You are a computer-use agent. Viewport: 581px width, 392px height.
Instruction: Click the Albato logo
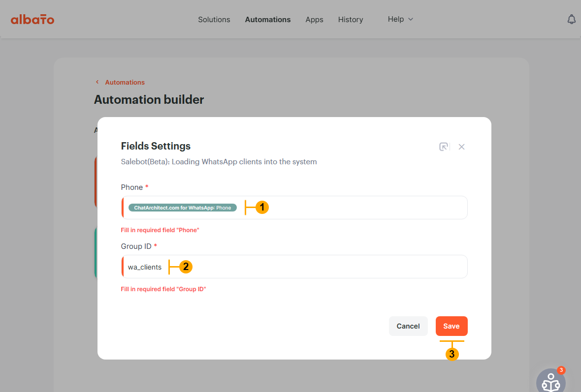[x=32, y=19]
